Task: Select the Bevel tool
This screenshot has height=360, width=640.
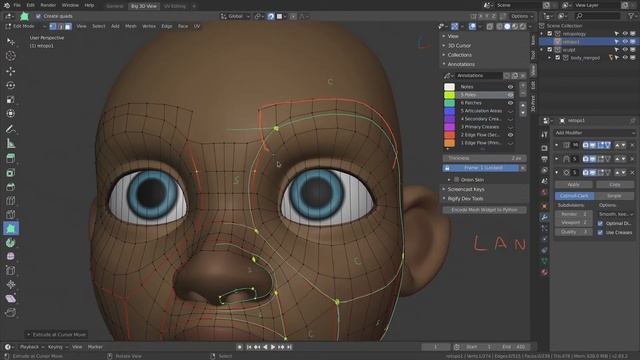Action: pyautogui.click(x=11, y=187)
